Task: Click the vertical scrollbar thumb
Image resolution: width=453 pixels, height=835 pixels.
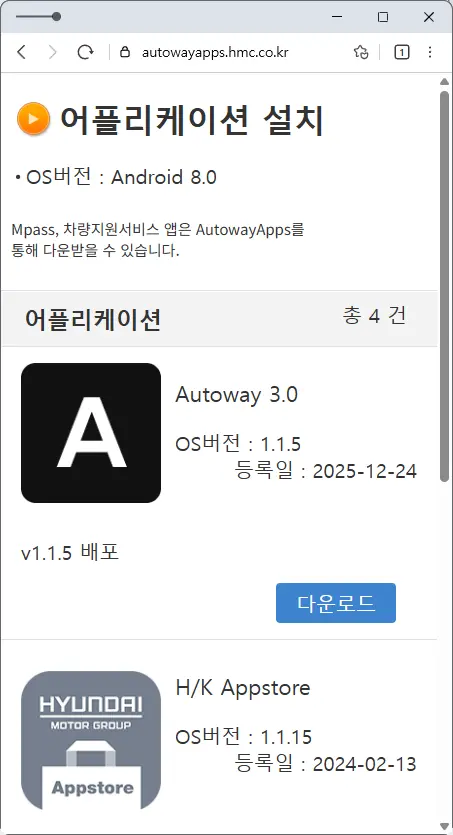Action: coord(444,286)
